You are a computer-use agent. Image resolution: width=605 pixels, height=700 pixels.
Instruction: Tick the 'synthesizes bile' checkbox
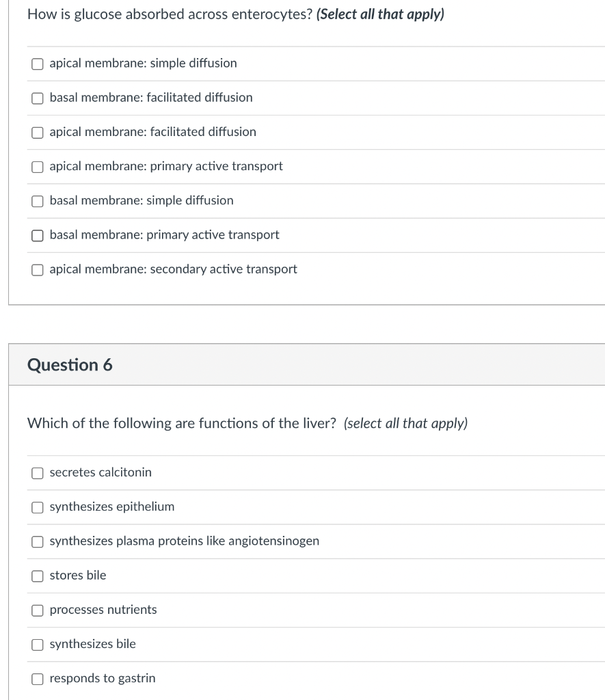coord(37,644)
